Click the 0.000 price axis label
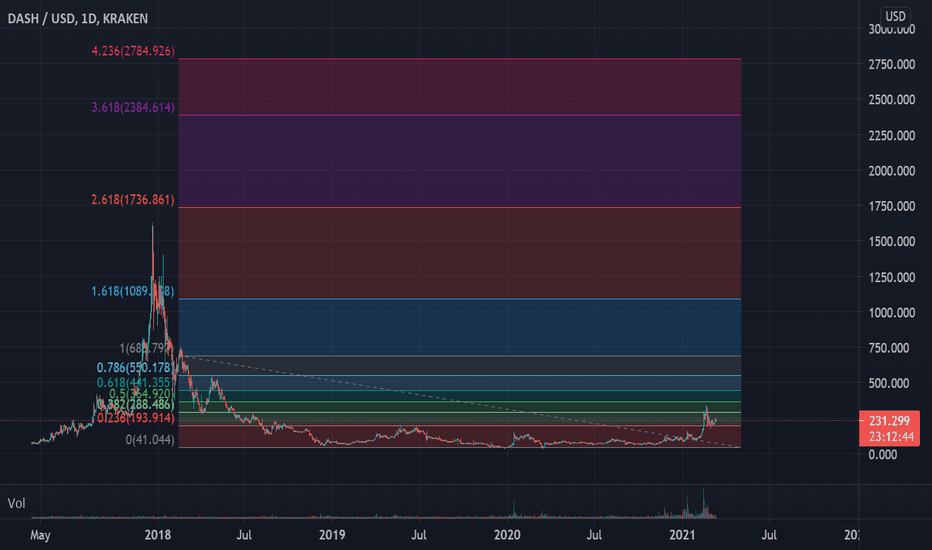The height and width of the screenshot is (550, 932). (883, 455)
